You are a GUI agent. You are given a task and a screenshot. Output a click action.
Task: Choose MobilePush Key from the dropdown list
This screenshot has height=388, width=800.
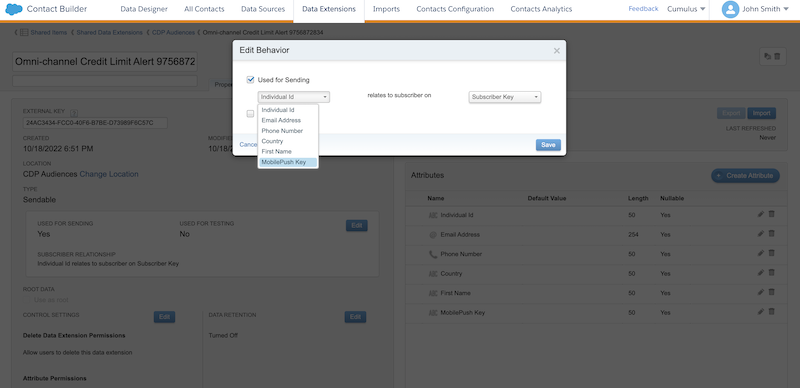click(288, 162)
